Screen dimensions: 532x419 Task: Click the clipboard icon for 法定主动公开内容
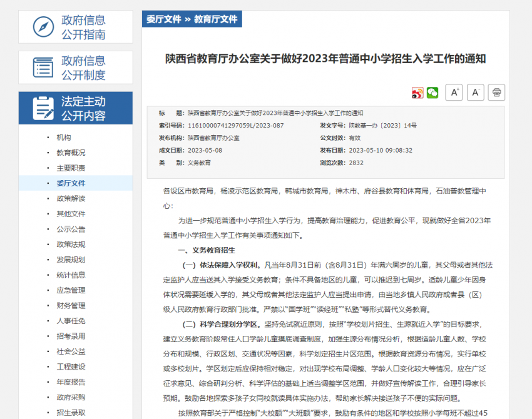click(43, 108)
